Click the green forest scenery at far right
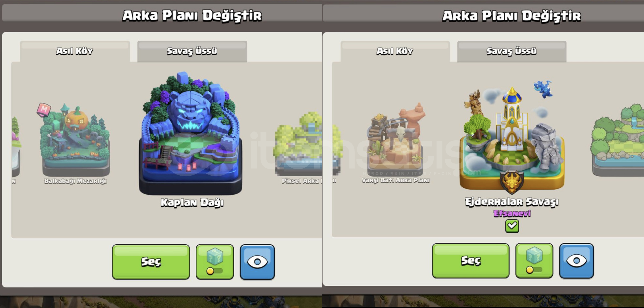Screen dimensions: 644x308 click(617, 140)
